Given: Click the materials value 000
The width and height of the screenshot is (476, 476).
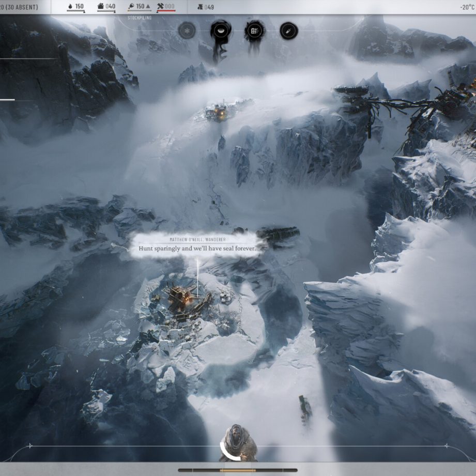Looking at the screenshot, I should click(170, 6).
